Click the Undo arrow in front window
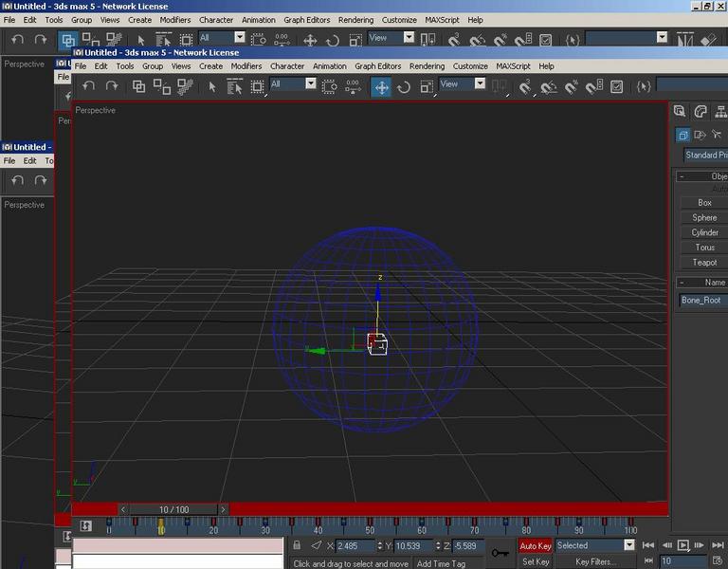The width and height of the screenshot is (728, 569). (88, 86)
